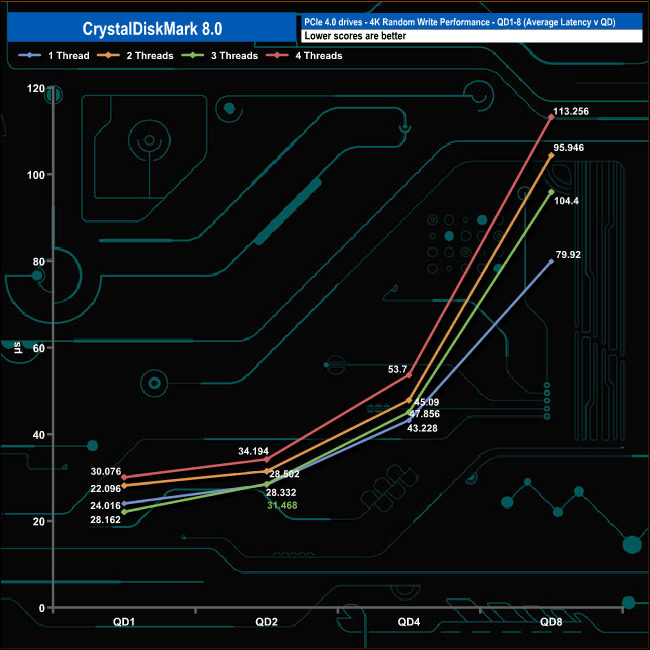Select the blue 1 Thread legend marker

click(29, 55)
